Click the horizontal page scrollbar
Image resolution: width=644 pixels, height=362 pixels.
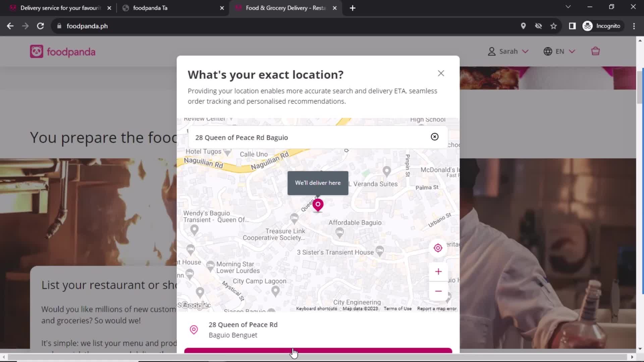pyautogui.click(x=318, y=357)
